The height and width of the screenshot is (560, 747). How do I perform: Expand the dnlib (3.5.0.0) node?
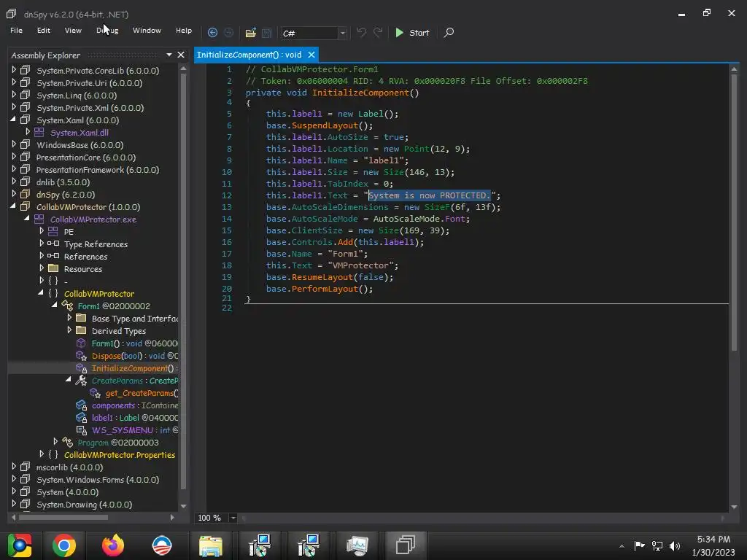click(14, 182)
